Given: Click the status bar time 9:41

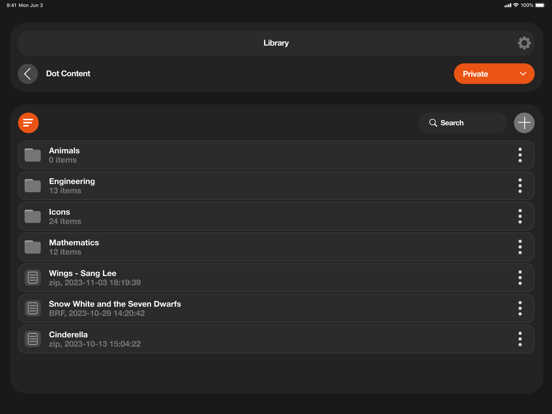Looking at the screenshot, I should pos(11,5).
